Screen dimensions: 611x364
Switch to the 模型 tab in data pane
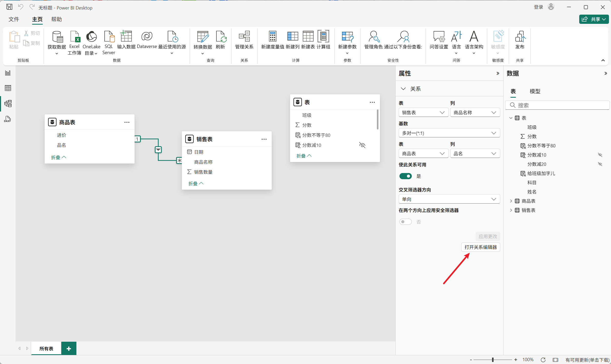tap(535, 91)
